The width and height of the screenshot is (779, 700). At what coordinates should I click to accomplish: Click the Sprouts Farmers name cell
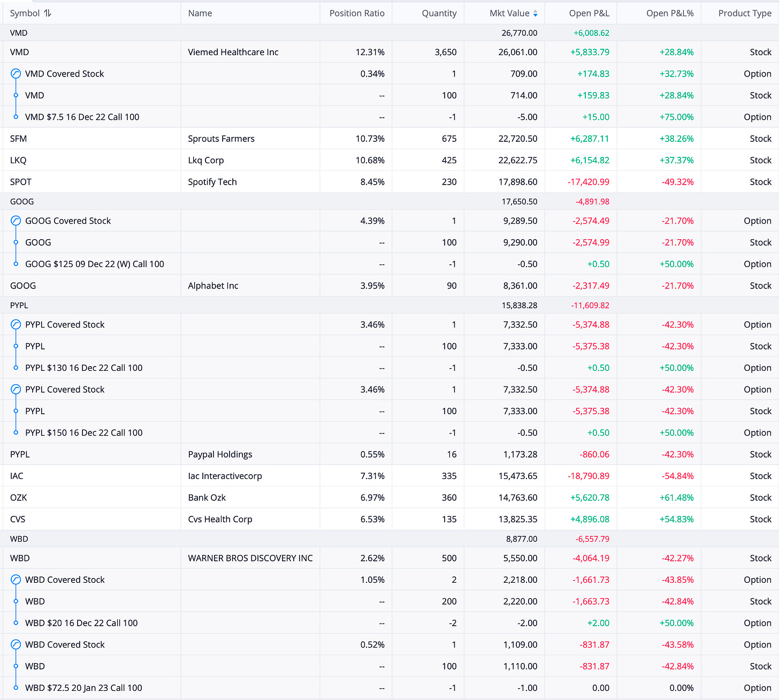tap(221, 139)
